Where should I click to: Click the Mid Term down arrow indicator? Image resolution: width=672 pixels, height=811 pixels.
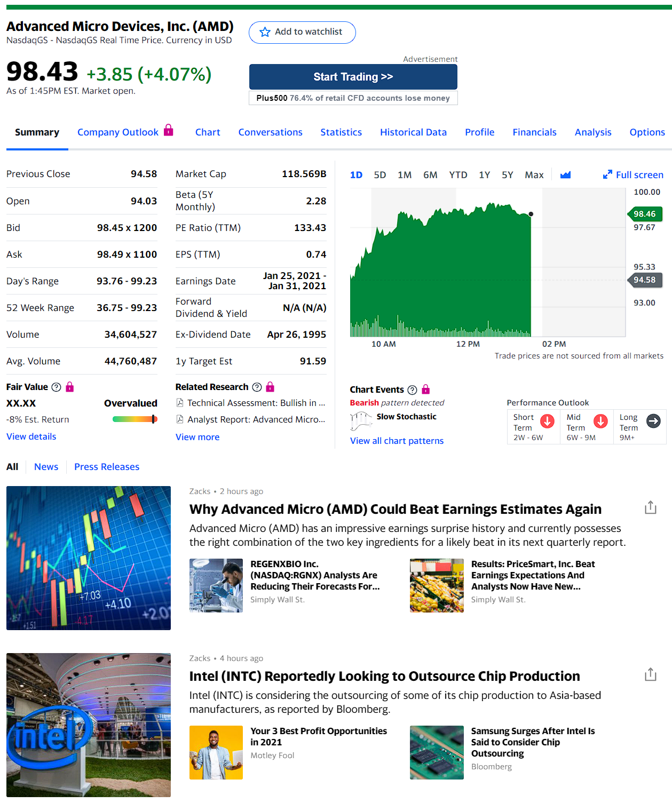600,422
